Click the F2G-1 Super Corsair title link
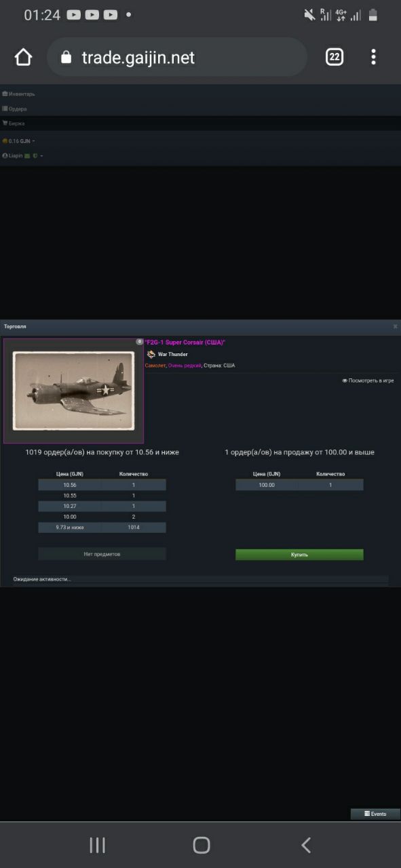401x868 pixels. [185, 342]
